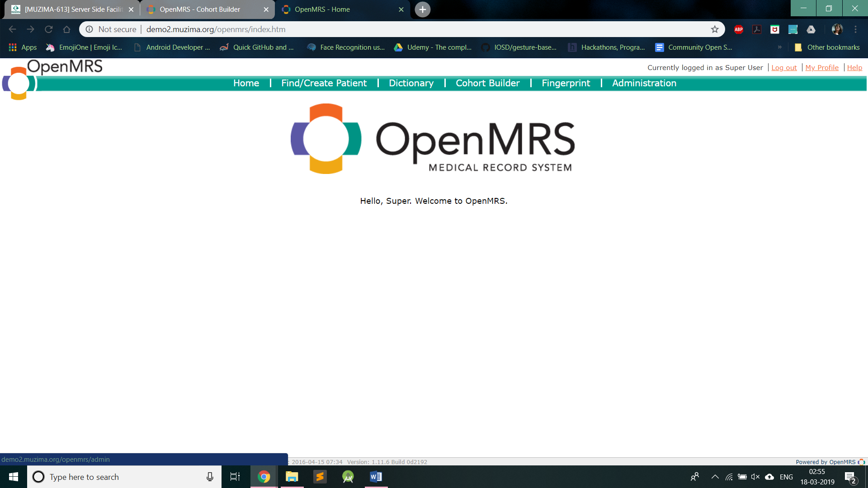Screen dimensions: 868x488
Task: Open the ENG language indicator
Action: (x=786, y=477)
